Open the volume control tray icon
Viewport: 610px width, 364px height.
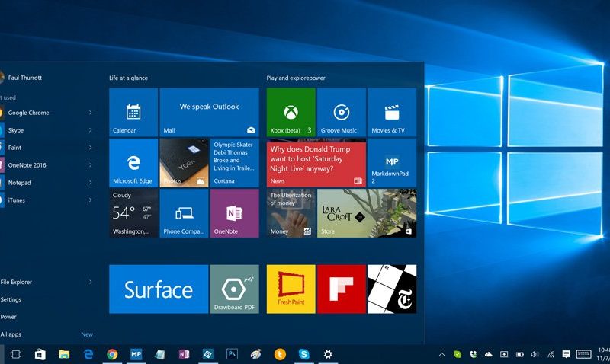(535, 354)
